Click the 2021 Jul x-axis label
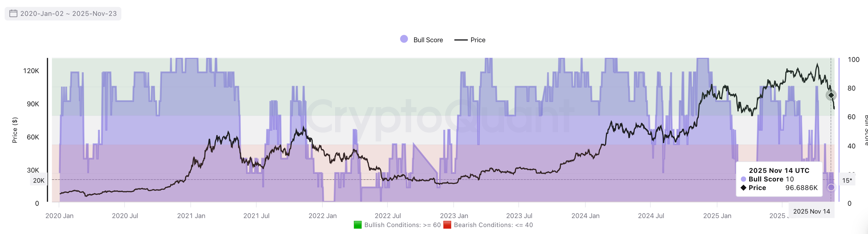The image size is (868, 234). (256, 216)
